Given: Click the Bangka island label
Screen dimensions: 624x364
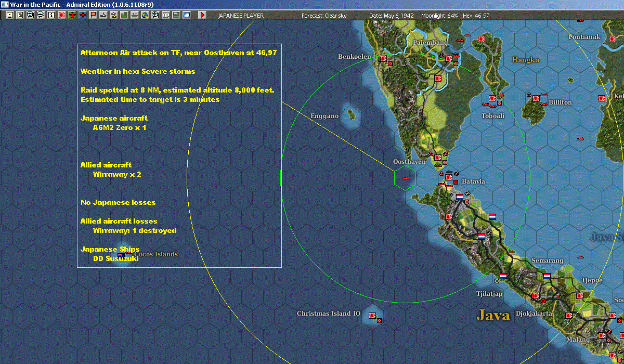Looking at the screenshot, I should (526, 60).
